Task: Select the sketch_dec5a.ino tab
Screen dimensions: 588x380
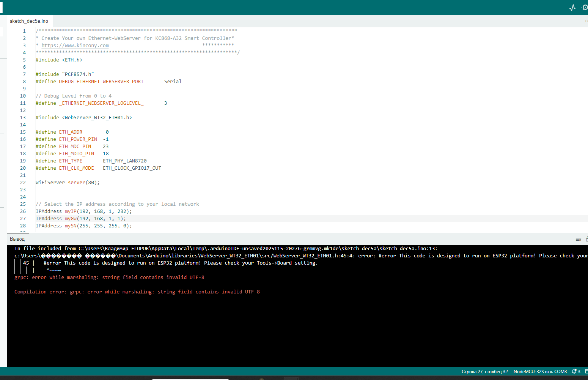Action: click(x=29, y=21)
